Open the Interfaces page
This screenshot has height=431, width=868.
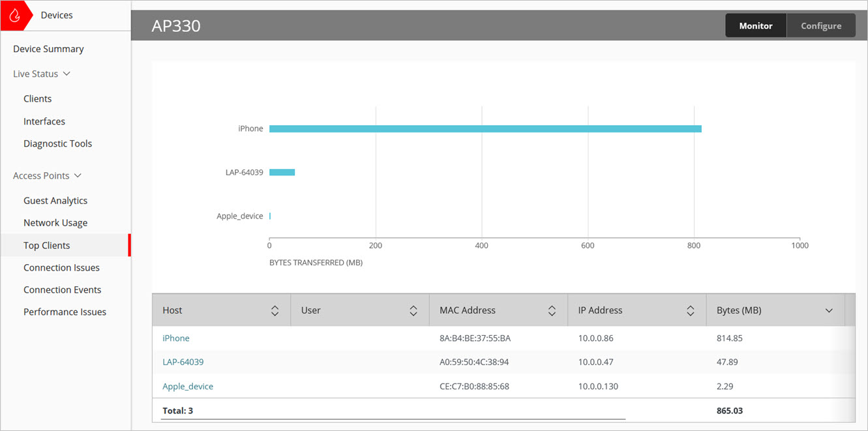[x=44, y=121]
